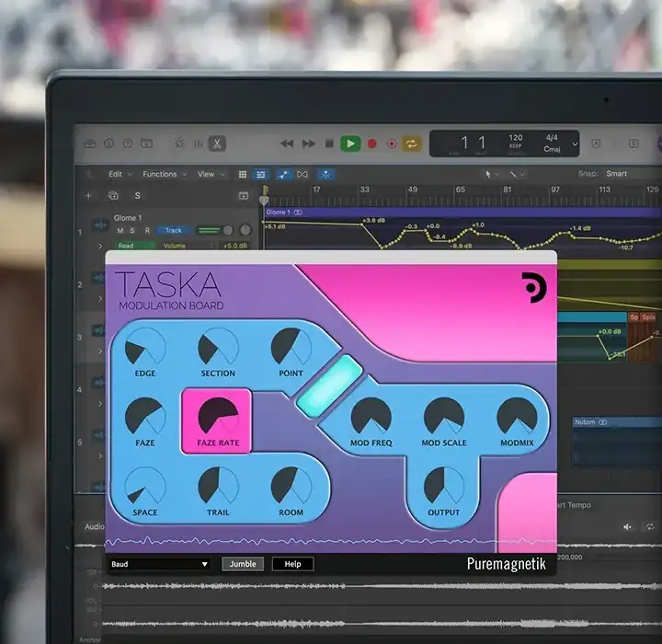Toggle global solo S button
The height and width of the screenshot is (644, 662).
pos(137,196)
